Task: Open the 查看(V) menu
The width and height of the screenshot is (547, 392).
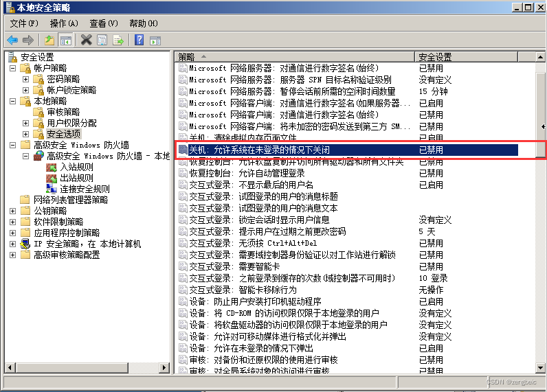Action: coord(104,23)
